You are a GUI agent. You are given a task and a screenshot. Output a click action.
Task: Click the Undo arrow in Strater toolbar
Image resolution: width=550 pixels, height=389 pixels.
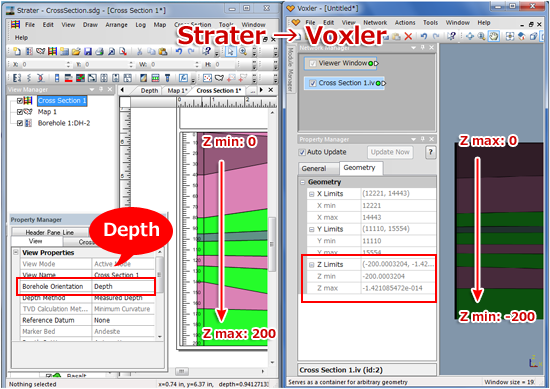pyautogui.click(x=179, y=52)
